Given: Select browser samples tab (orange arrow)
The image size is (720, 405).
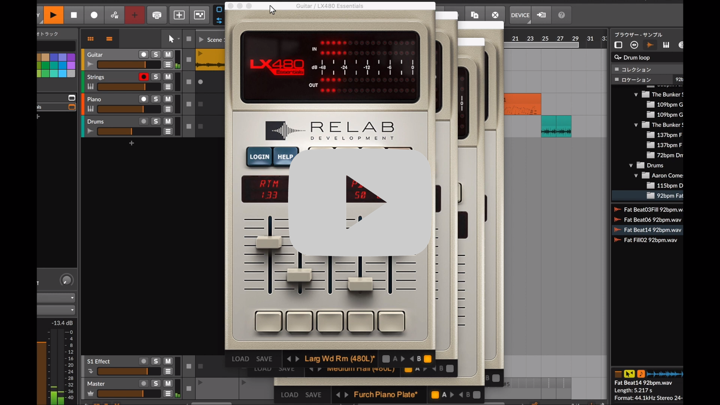Looking at the screenshot, I should (x=650, y=45).
